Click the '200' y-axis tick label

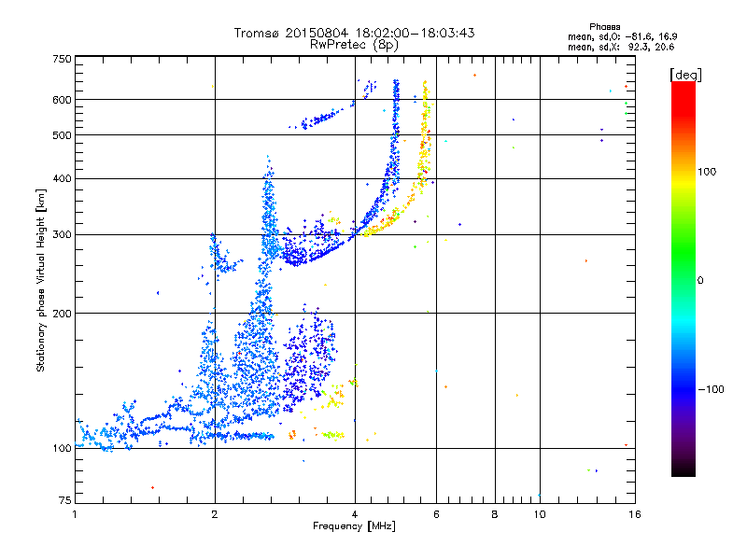click(63, 314)
